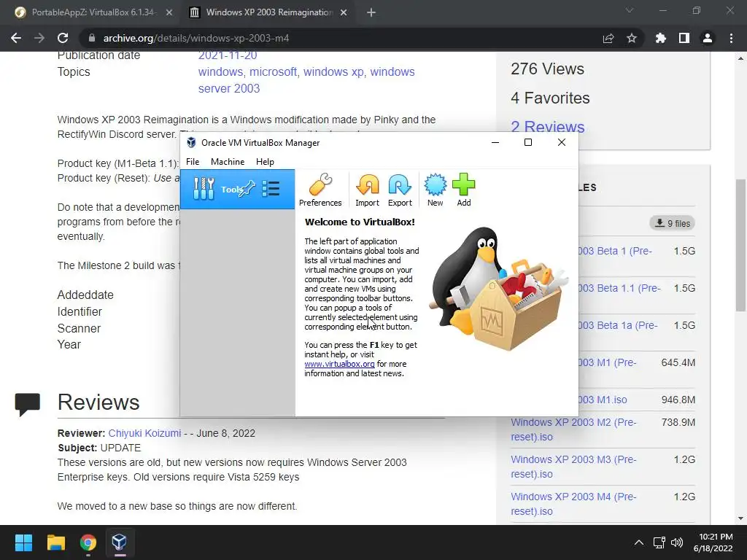Open the Help menu in VirtualBox

point(265,162)
